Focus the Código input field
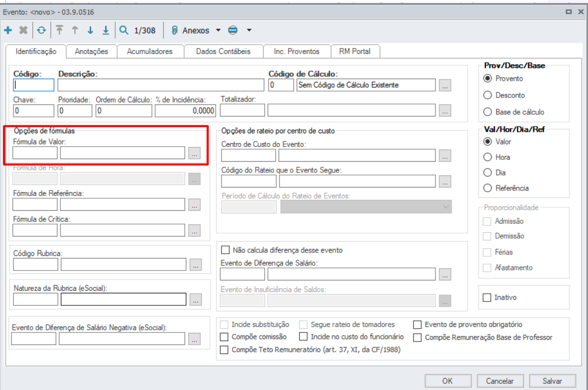The image size is (588, 390). [34, 85]
